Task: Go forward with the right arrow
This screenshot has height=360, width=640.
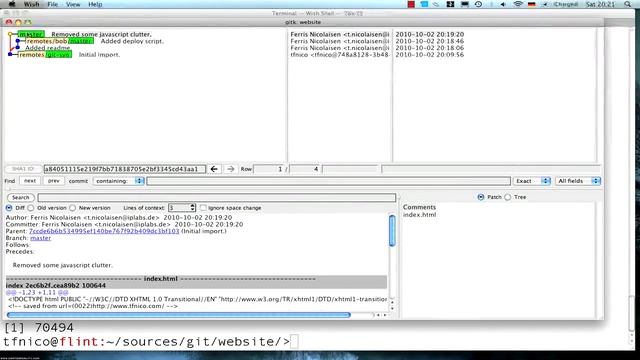Action: coord(231,169)
